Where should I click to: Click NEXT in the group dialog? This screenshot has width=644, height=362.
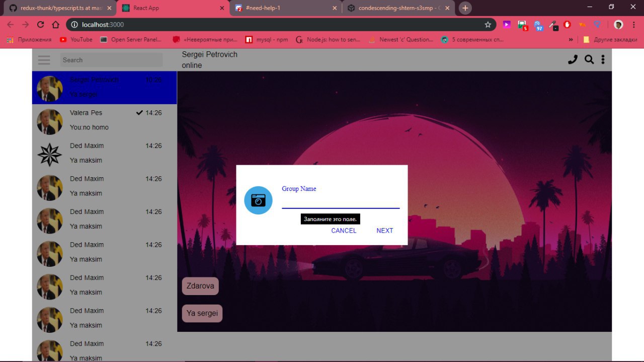pyautogui.click(x=385, y=231)
